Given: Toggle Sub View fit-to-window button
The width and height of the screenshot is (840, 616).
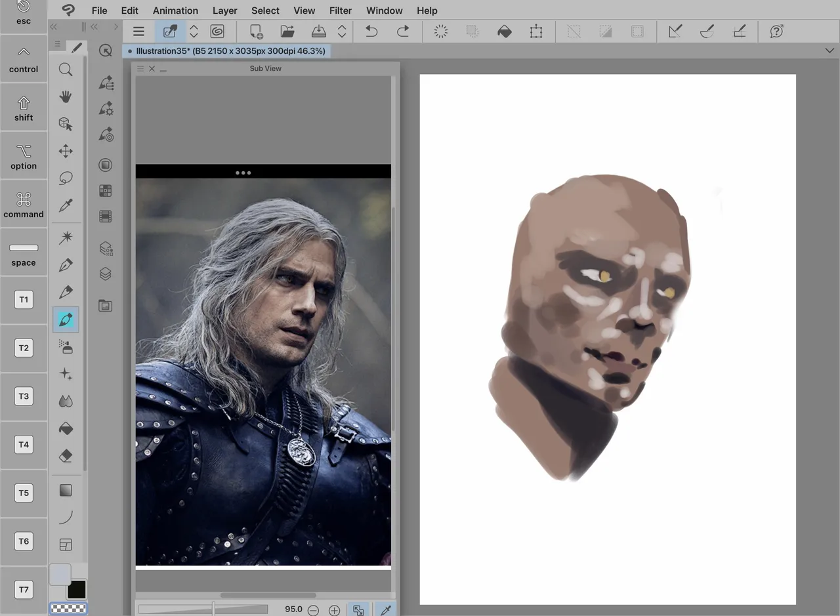Looking at the screenshot, I should (x=358, y=609).
